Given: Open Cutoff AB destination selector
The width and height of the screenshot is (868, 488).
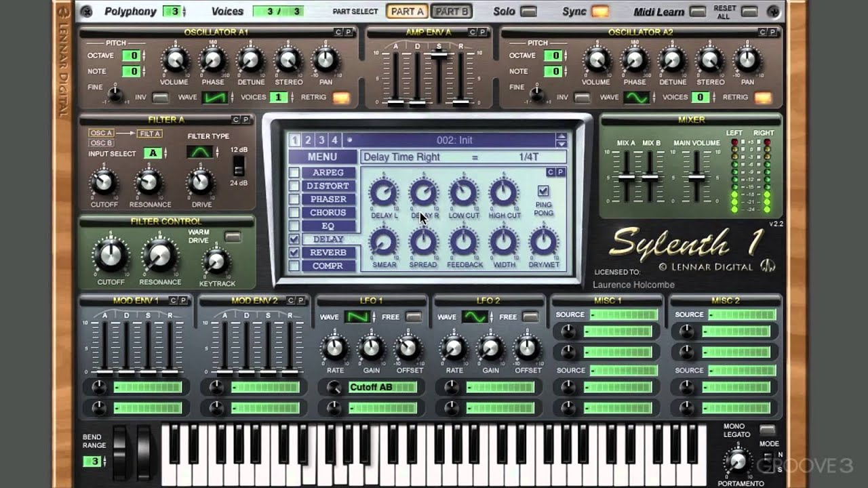Looking at the screenshot, I should click(x=382, y=387).
